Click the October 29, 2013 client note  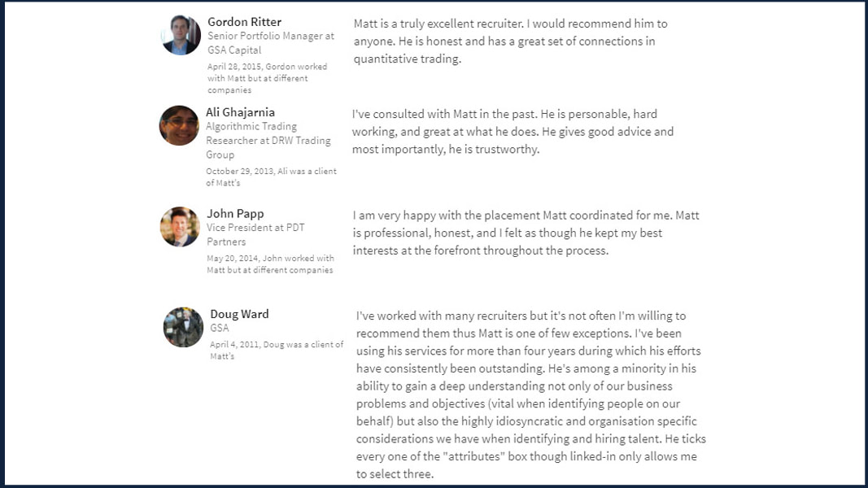pos(271,177)
